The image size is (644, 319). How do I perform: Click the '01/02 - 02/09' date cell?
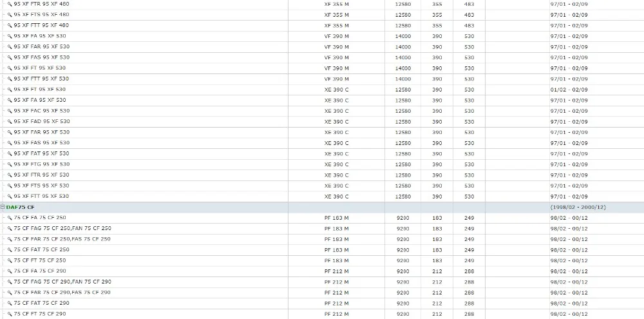(569, 90)
